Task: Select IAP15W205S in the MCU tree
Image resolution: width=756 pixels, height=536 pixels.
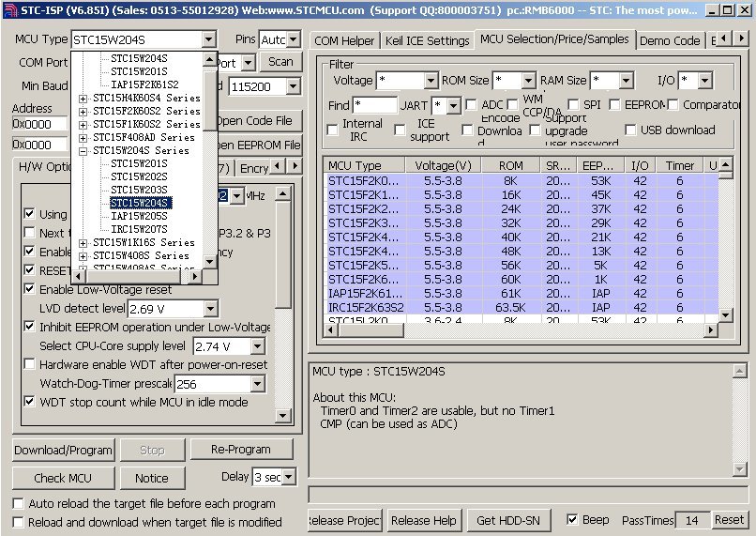Action: (x=139, y=216)
